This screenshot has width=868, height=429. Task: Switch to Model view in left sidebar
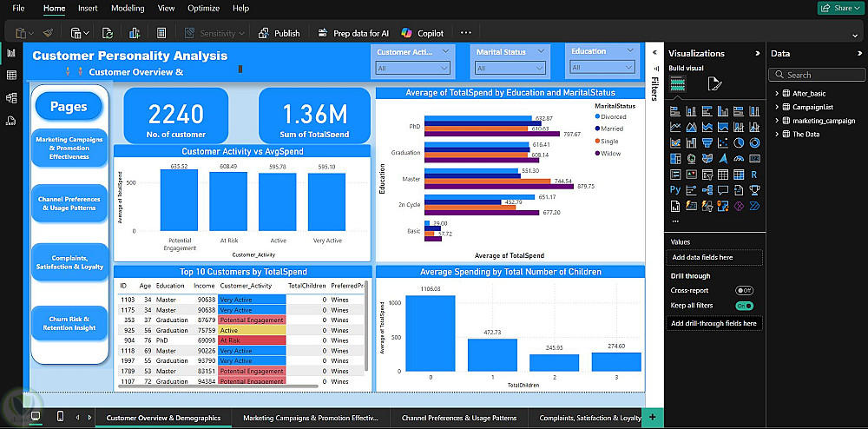pyautogui.click(x=11, y=97)
